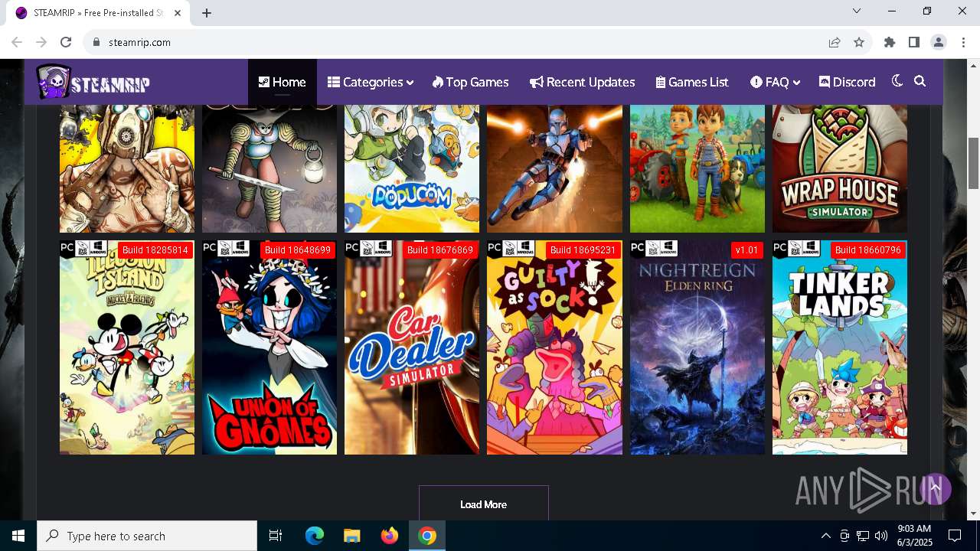The width and height of the screenshot is (980, 551).
Task: Open the tab search chevron
Action: click(857, 11)
